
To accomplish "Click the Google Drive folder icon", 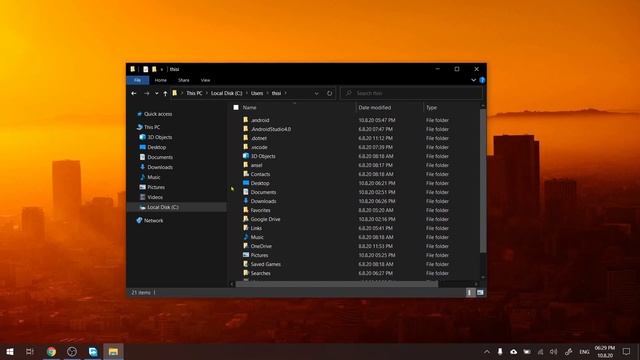I will [x=246, y=219].
